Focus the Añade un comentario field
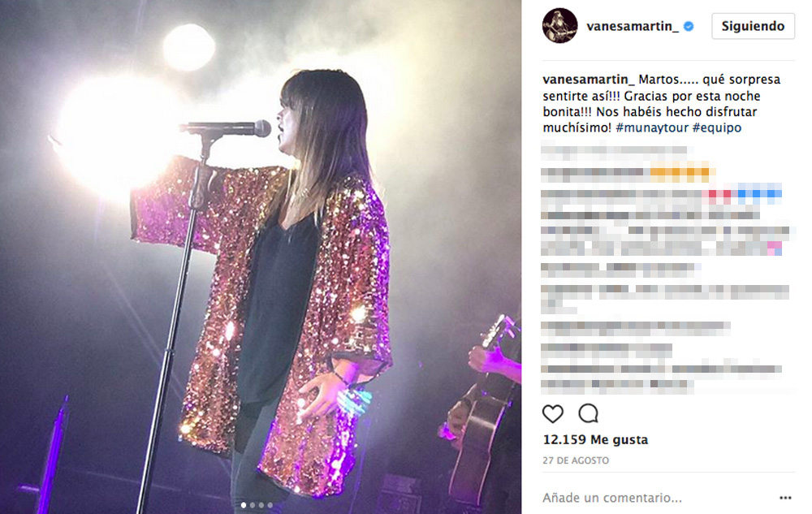 [658, 498]
